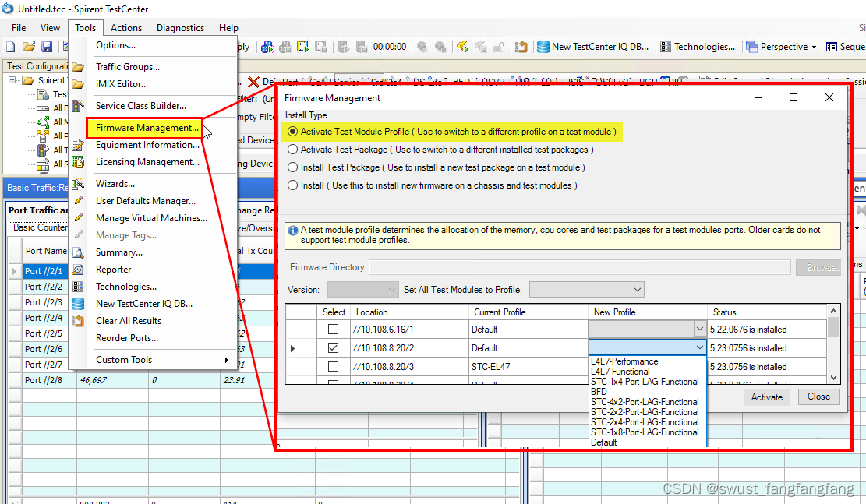Click the New TestCenter IQ DB toolbar icon
Viewport: 866px width, 504px height.
(543, 47)
